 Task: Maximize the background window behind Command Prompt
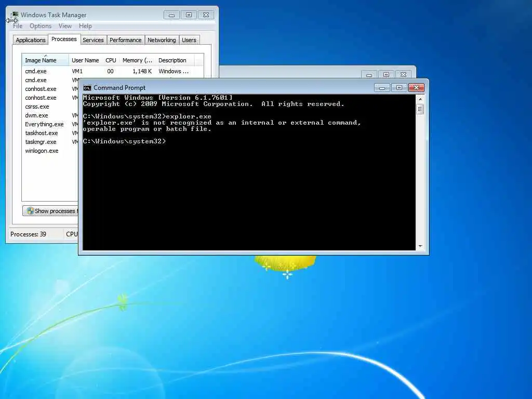click(x=386, y=75)
